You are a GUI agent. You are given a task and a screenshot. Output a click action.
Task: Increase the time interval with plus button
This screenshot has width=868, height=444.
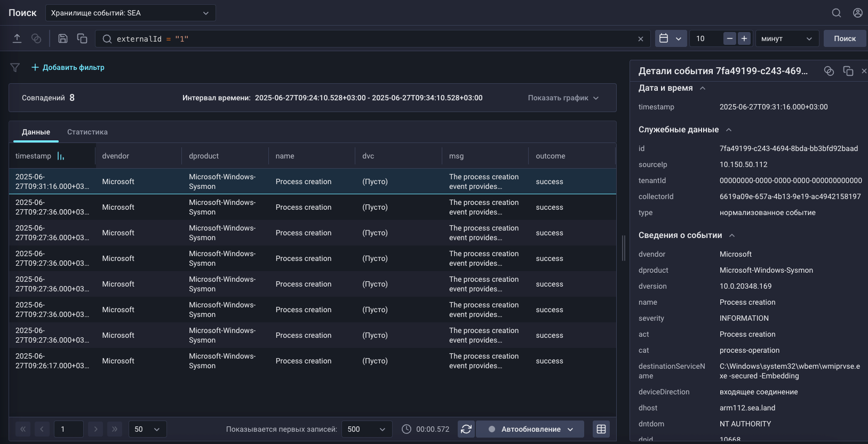click(744, 38)
